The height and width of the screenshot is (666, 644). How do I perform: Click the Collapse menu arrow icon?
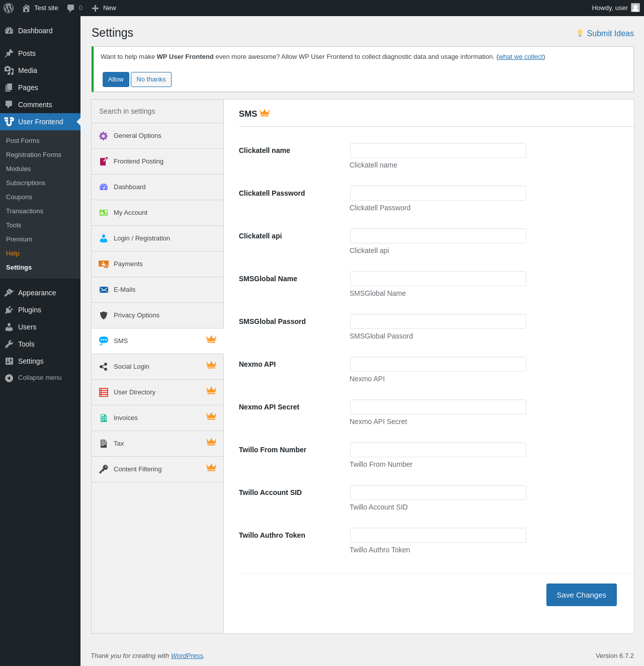9,378
